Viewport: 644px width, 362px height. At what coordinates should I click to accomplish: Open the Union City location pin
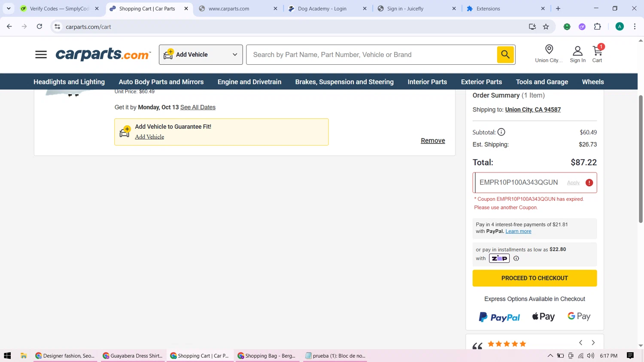(549, 50)
